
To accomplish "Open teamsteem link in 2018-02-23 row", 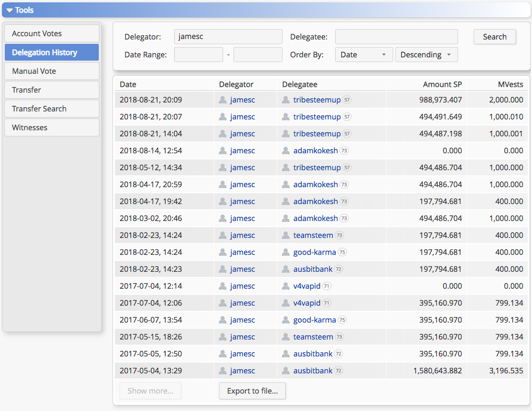I will pos(313,235).
